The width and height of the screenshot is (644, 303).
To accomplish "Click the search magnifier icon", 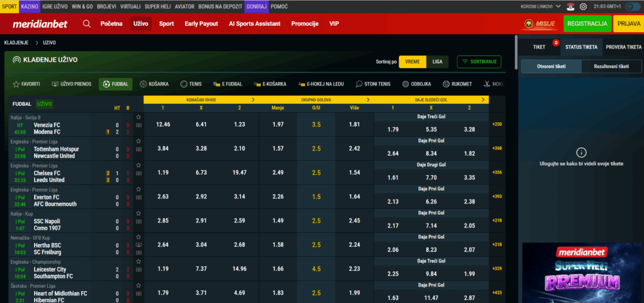I will 87,24.
